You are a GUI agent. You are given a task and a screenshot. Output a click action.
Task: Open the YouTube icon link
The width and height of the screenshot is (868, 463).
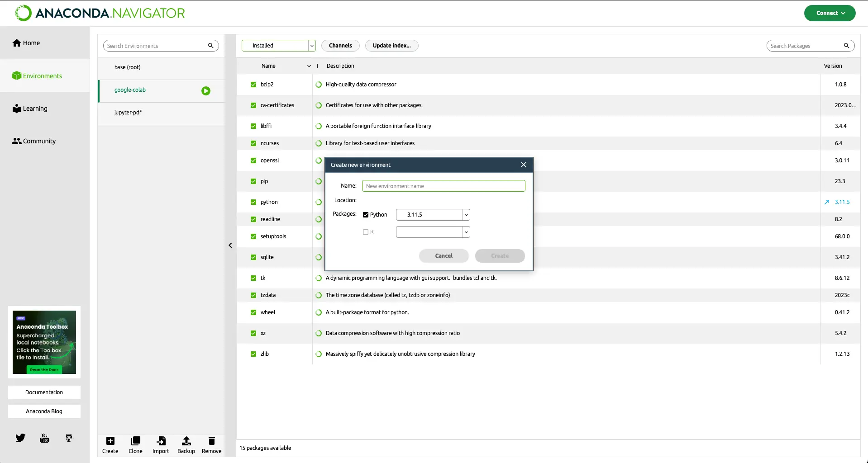(44, 438)
